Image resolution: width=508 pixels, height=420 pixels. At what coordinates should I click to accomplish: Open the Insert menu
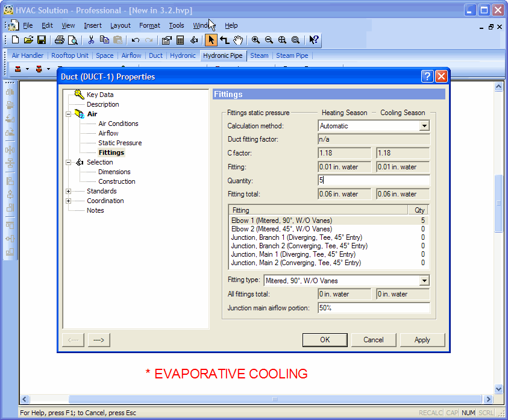click(93, 25)
